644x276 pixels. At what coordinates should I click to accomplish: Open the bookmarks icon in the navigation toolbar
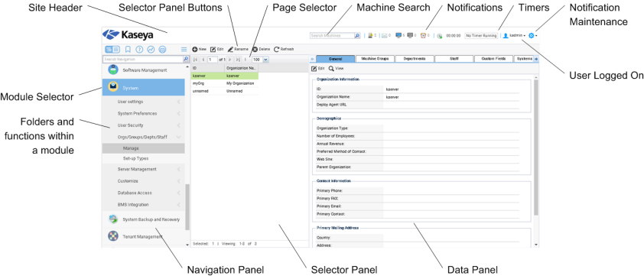[128, 49]
